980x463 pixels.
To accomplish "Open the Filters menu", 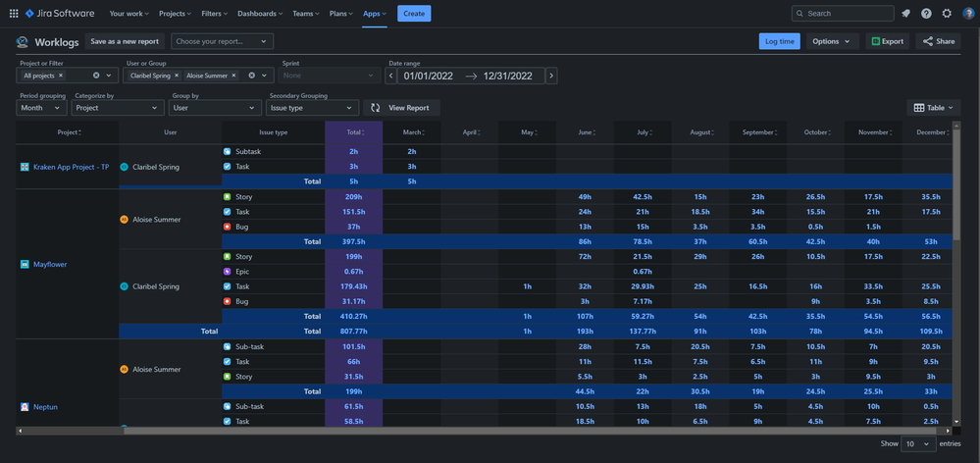I will [x=216, y=13].
